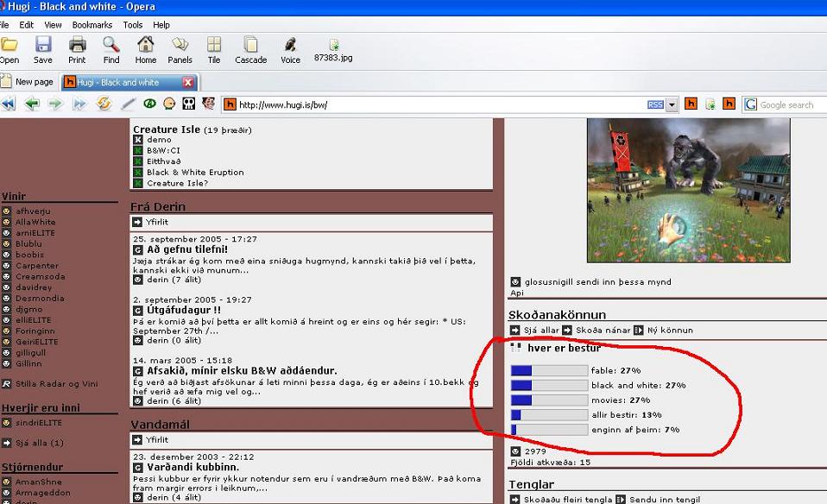Image resolution: width=827 pixels, height=504 pixels.
Task: Close the Hugi - Black and white tab
Action: (x=188, y=82)
